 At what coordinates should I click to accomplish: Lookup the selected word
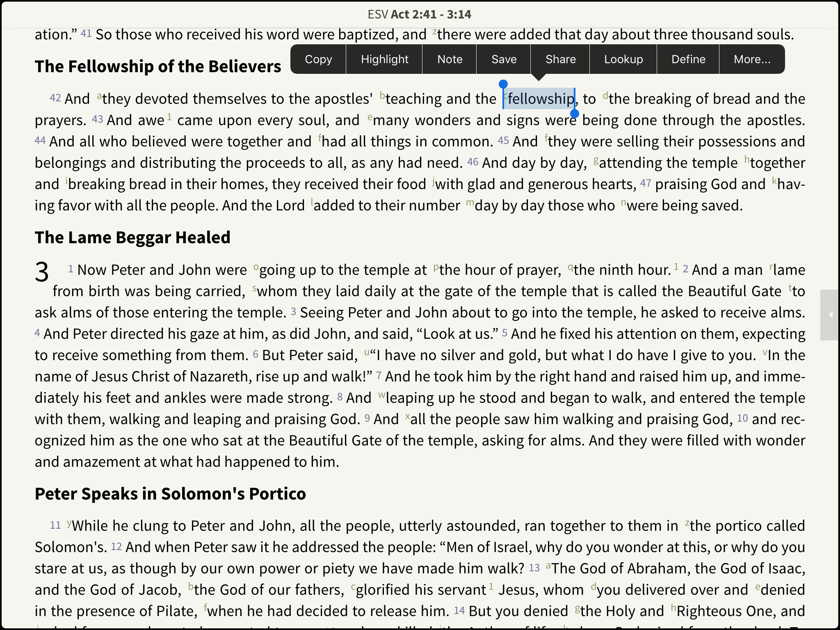[623, 59]
